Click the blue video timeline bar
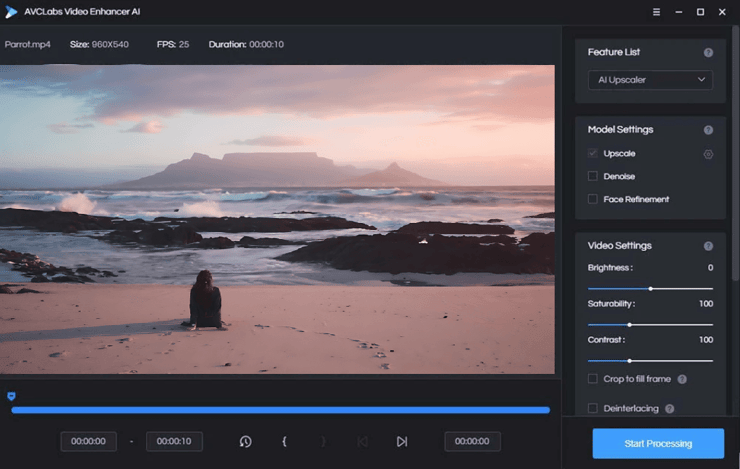This screenshot has width=740, height=469. pos(280,410)
